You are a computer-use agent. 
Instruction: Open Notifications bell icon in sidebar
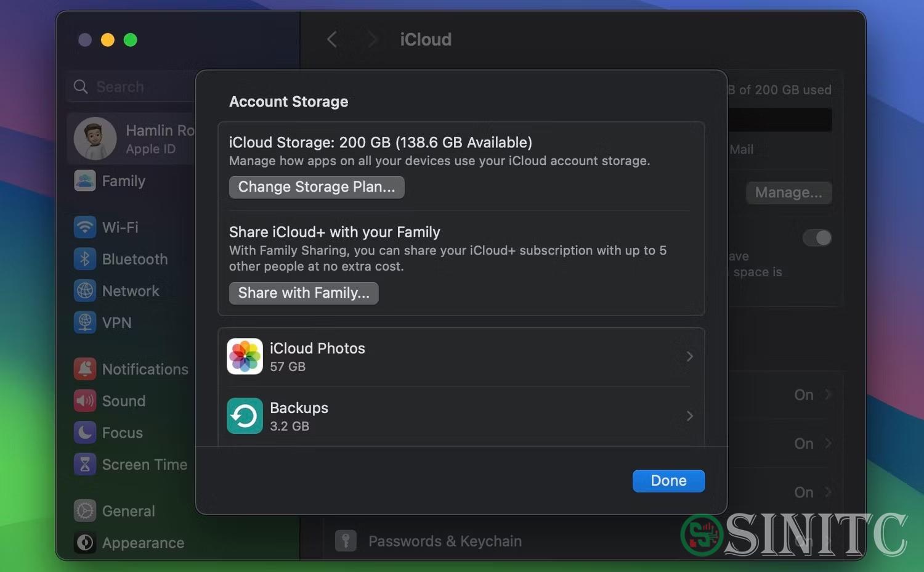coord(85,369)
